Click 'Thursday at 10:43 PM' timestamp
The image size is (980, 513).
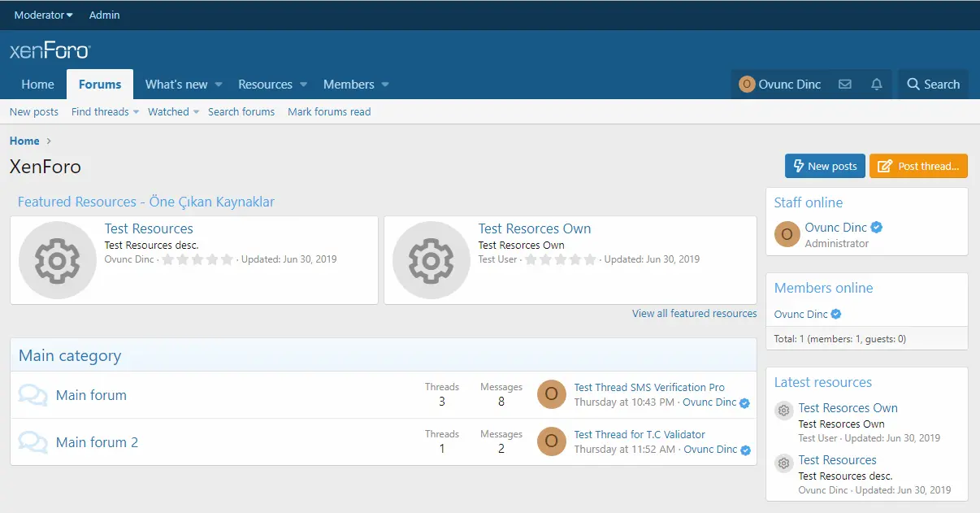[x=624, y=402]
